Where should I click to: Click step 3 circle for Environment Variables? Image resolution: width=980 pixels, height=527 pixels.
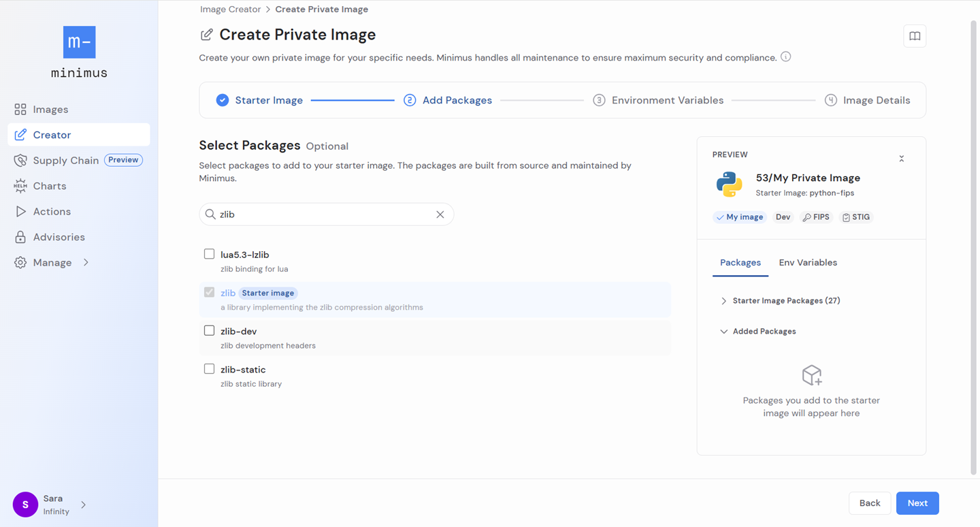(599, 100)
